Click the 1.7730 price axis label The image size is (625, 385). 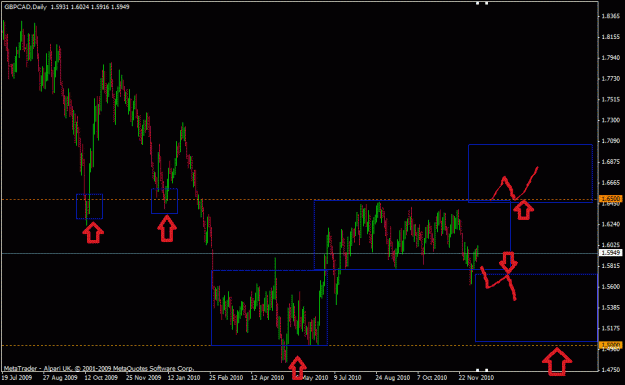click(x=611, y=79)
